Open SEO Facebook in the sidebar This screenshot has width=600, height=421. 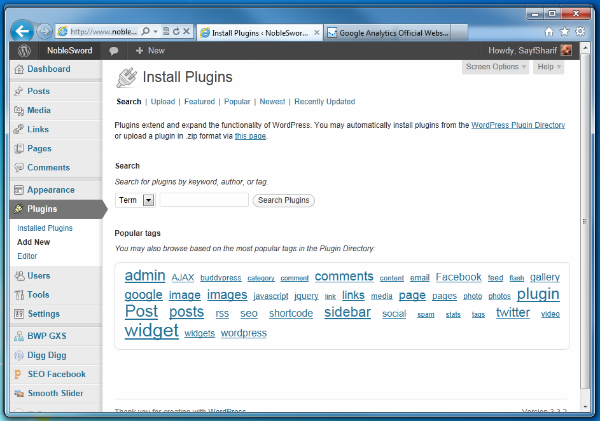point(56,374)
